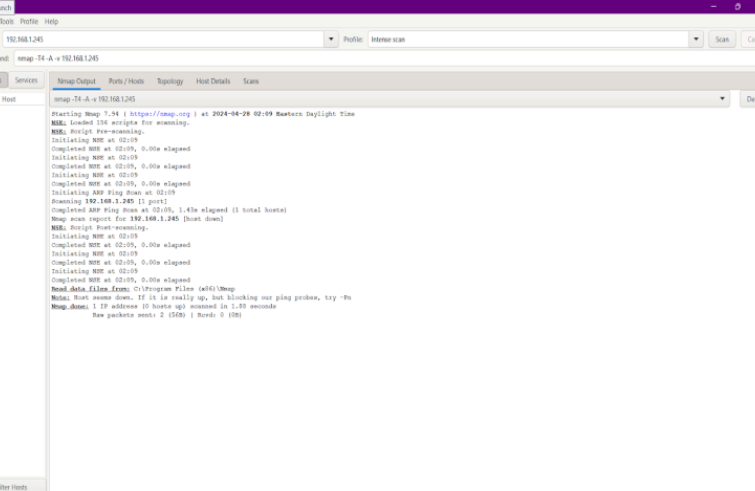The image size is (755, 491).
Task: Click the Intense scan profile field
Action: pyautogui.click(x=528, y=39)
